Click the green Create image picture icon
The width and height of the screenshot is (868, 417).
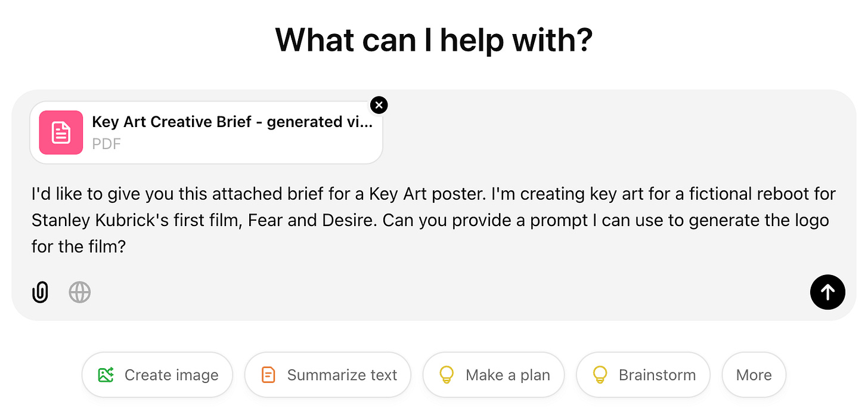pyautogui.click(x=106, y=375)
